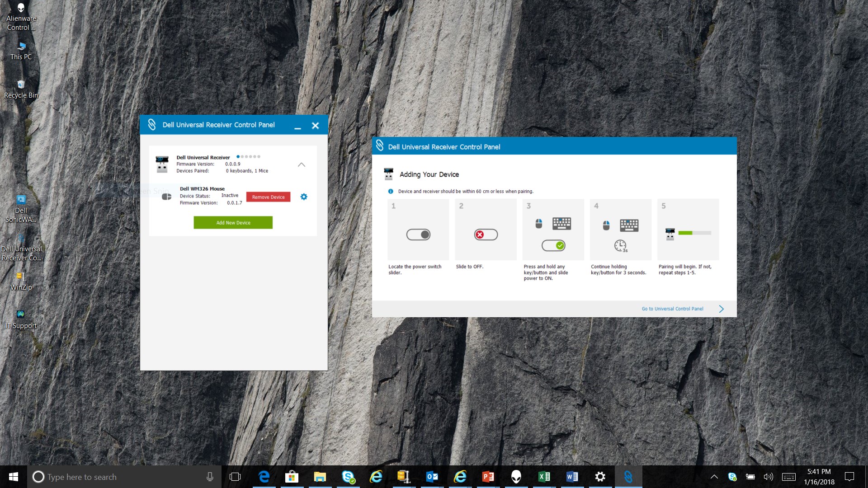Screen dimensions: 868x488
Task: Click the Remove Device button
Action: click(268, 197)
